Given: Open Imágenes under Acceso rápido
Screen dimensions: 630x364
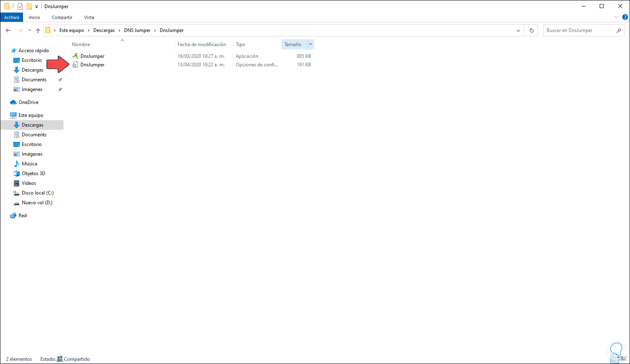Looking at the screenshot, I should pyautogui.click(x=32, y=89).
